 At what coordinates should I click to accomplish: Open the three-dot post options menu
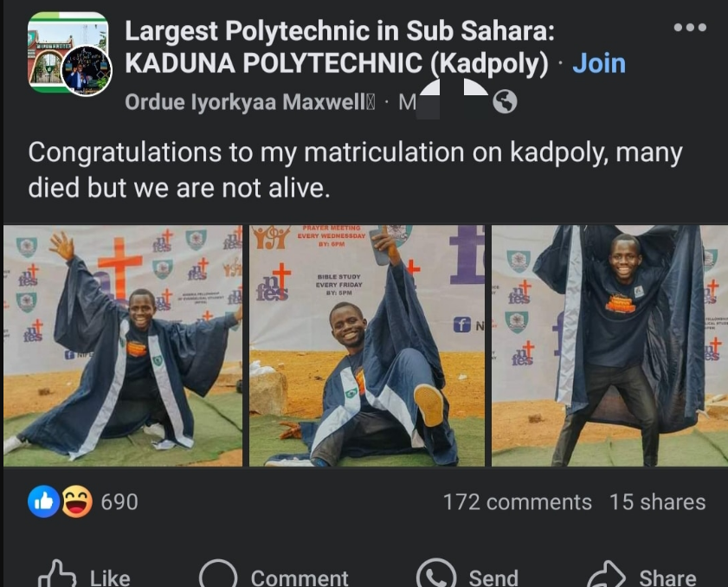(690, 28)
